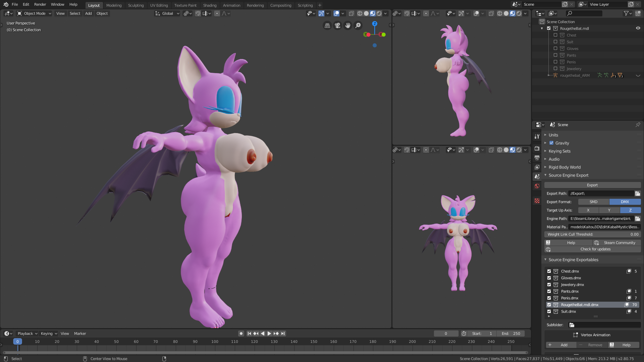
Task: Click the camera view icon in viewport
Action: [x=337, y=25]
